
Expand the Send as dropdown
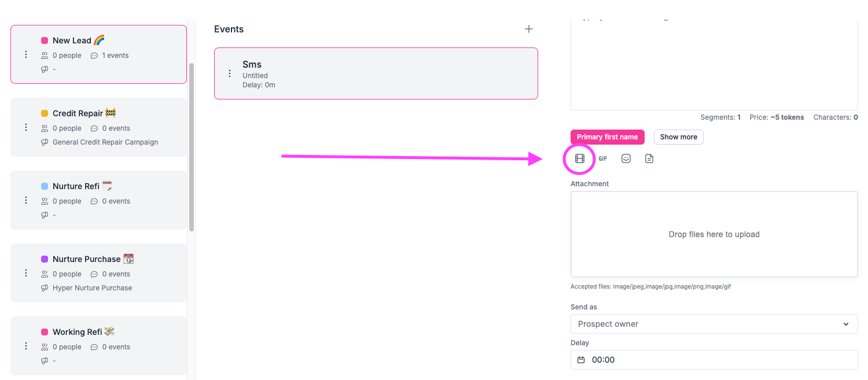[713, 324]
